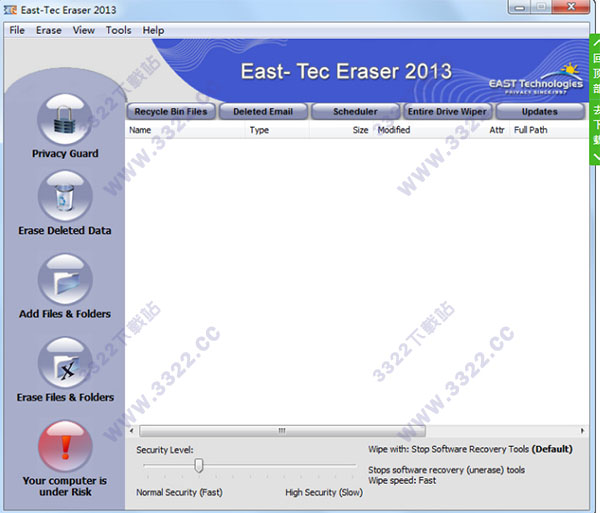600x513 pixels.
Task: Click the horizontal scrollbar thumb
Action: pos(282,431)
